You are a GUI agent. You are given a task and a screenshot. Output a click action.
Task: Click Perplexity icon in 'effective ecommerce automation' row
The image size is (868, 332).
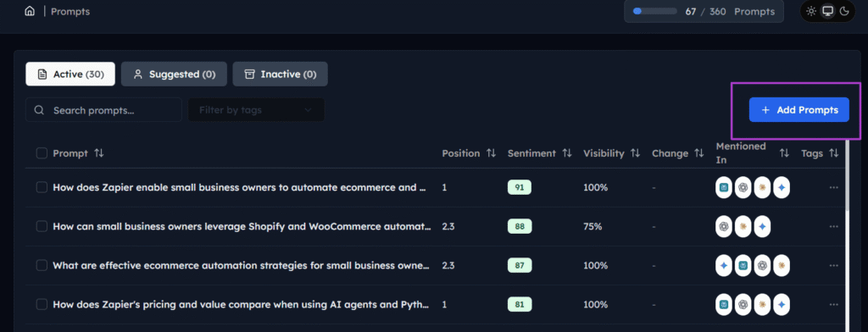click(x=743, y=266)
